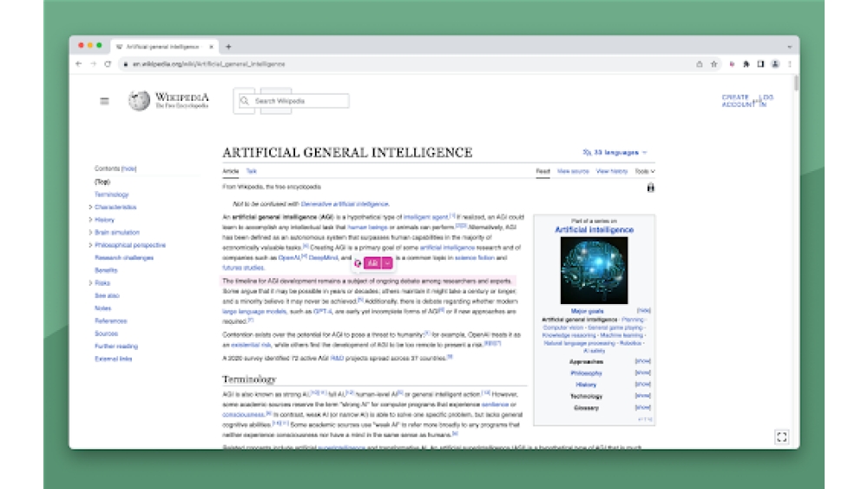The image size is (868, 489).
Task: Select the Read tab
Action: [542, 171]
